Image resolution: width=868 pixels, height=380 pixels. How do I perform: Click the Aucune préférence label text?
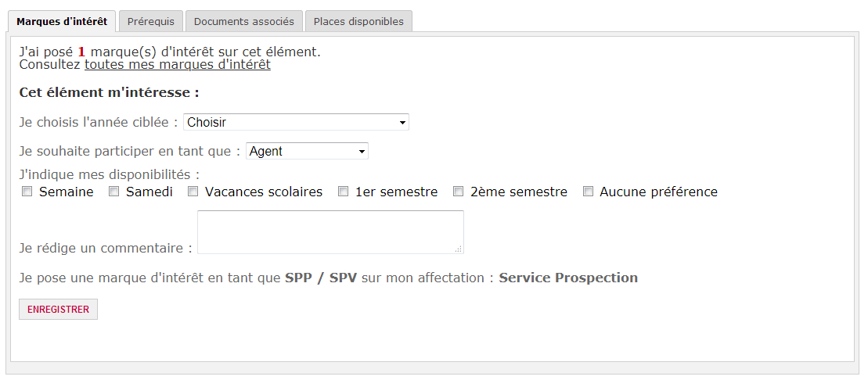[658, 192]
